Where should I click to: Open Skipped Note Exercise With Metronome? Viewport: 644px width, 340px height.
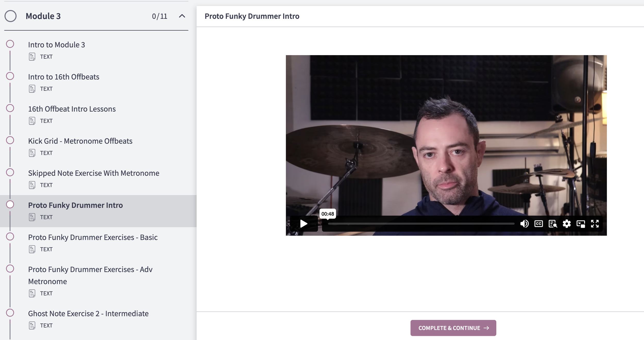94,173
